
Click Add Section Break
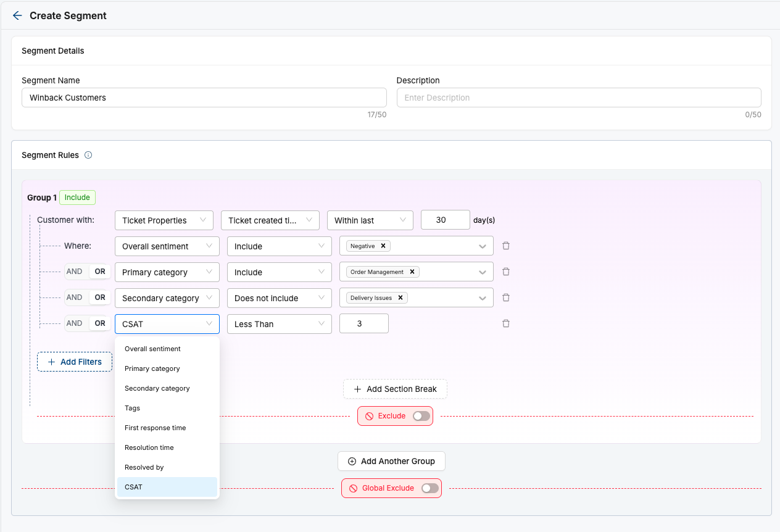[x=395, y=389]
